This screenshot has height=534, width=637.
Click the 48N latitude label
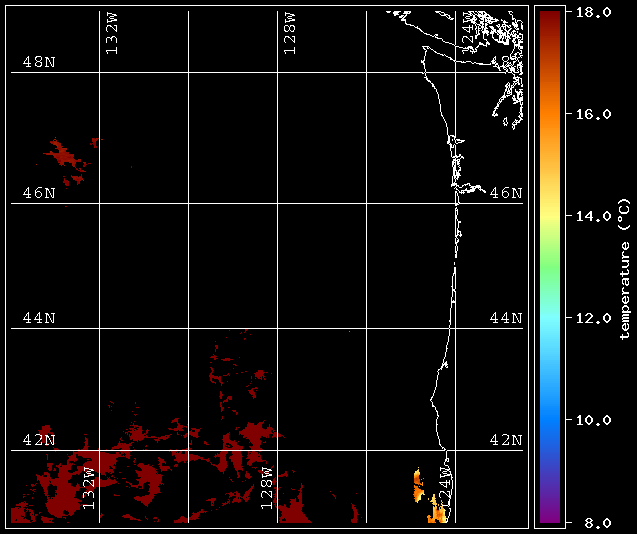coord(39,62)
